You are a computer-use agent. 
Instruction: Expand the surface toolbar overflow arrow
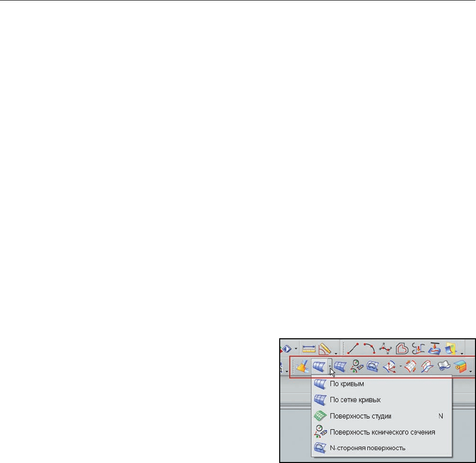click(471, 371)
